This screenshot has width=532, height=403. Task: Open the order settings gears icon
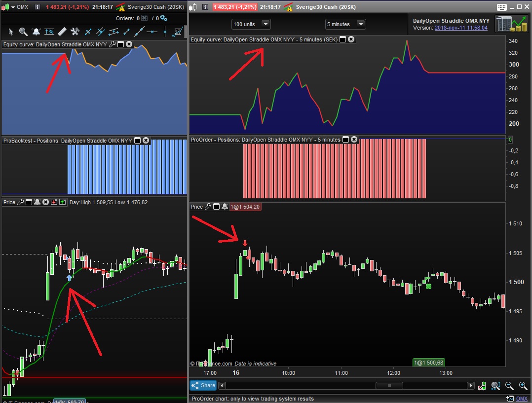pyautogui.click(x=163, y=18)
